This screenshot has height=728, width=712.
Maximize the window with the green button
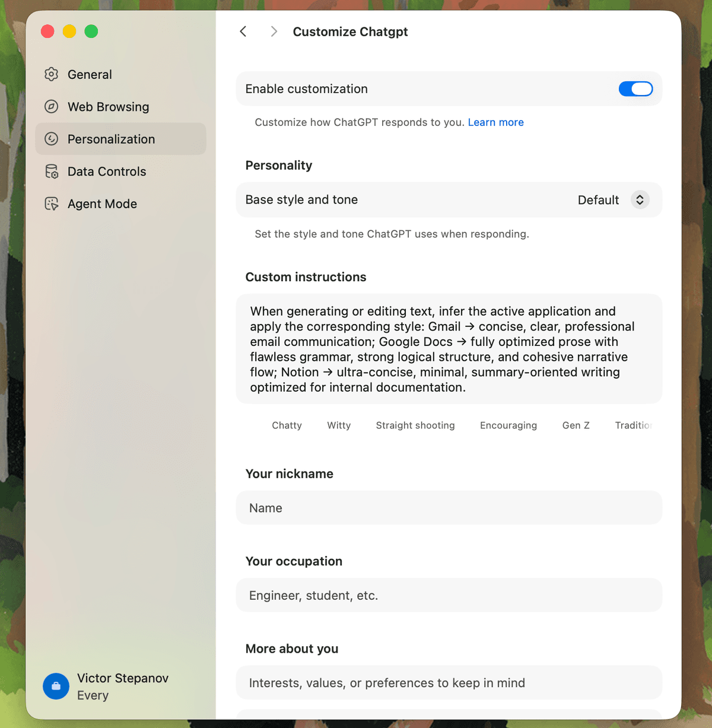pos(91,31)
